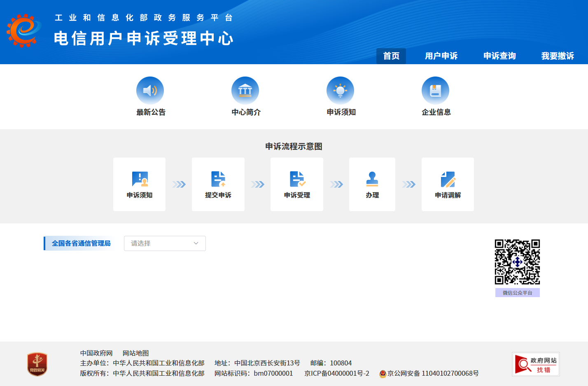Select the 提交申诉 flow step icon
This screenshot has width=588, height=386.
[x=218, y=179]
